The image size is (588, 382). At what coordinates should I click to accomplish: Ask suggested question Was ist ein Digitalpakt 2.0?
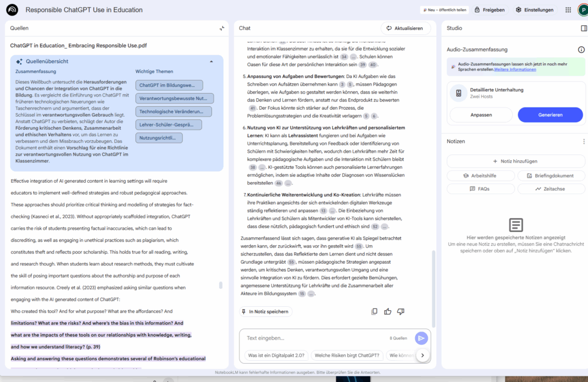(276, 356)
